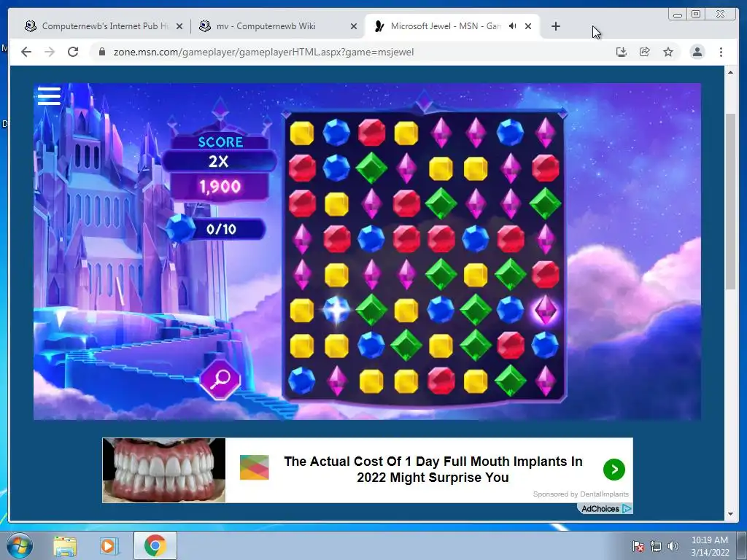The image size is (747, 560).
Task: Open the dental implants ad headline
Action: click(x=433, y=469)
